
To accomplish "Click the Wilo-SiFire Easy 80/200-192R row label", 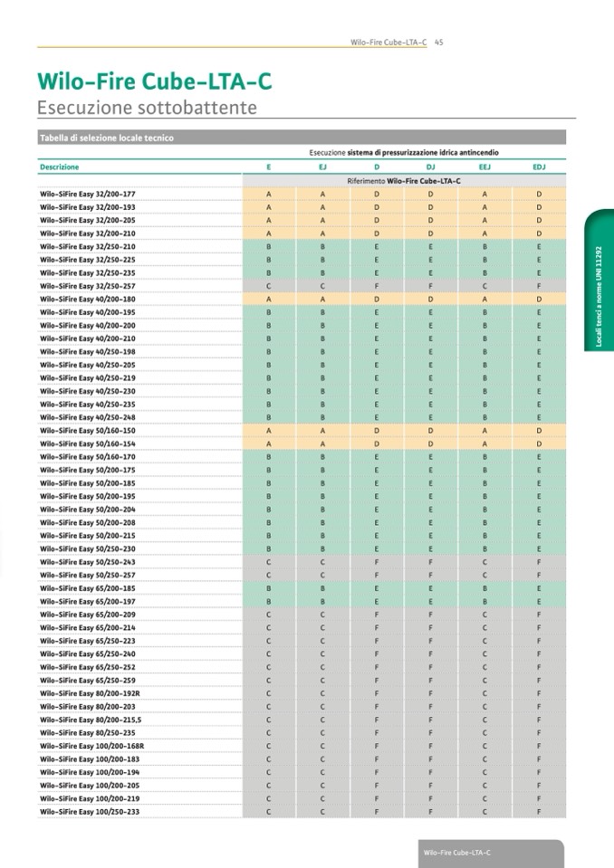I will tap(89, 692).
